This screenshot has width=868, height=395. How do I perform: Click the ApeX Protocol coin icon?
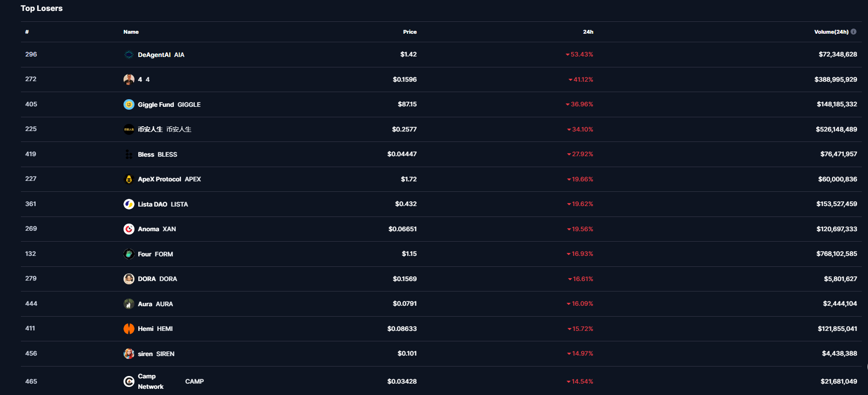pyautogui.click(x=129, y=179)
